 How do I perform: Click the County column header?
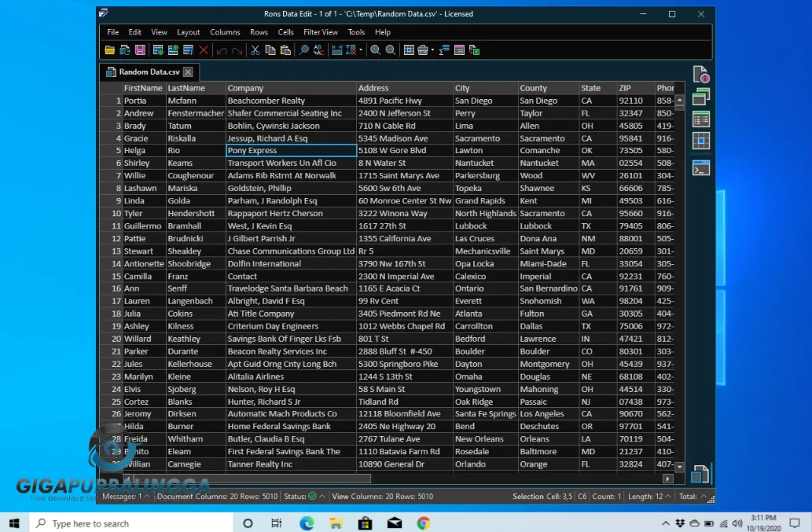[549, 88]
